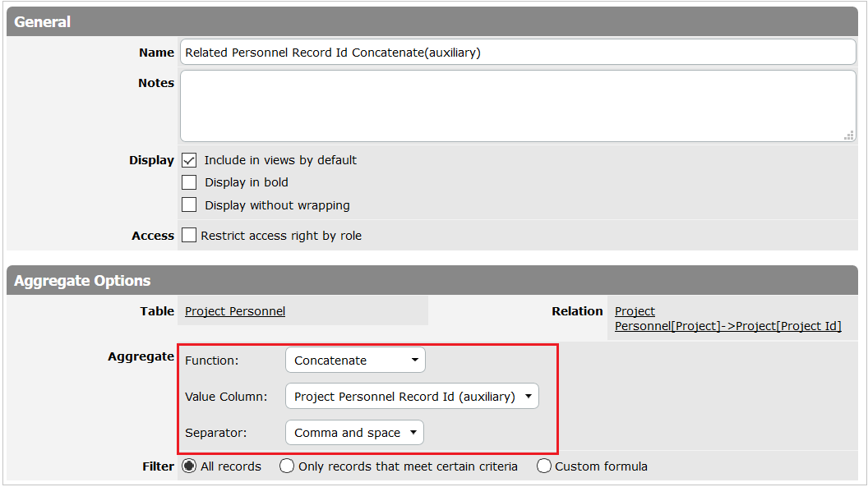Choose Only records that meet certain criteria
Screen dimensions: 868x487
287,466
